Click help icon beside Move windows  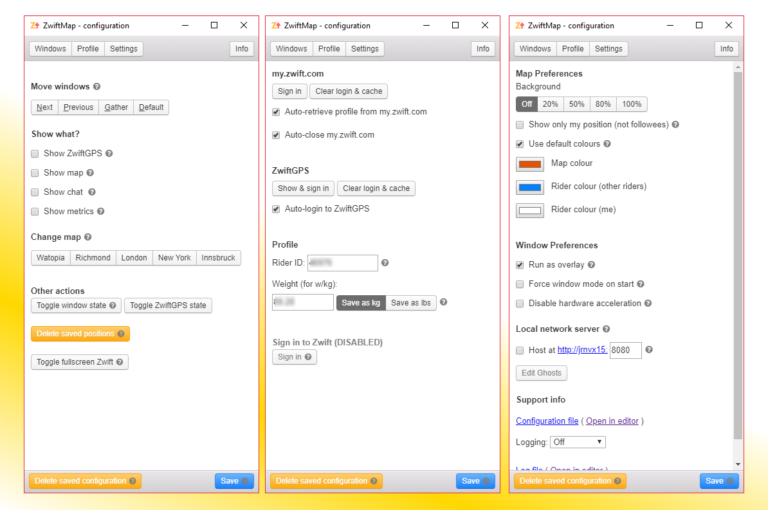click(x=97, y=86)
